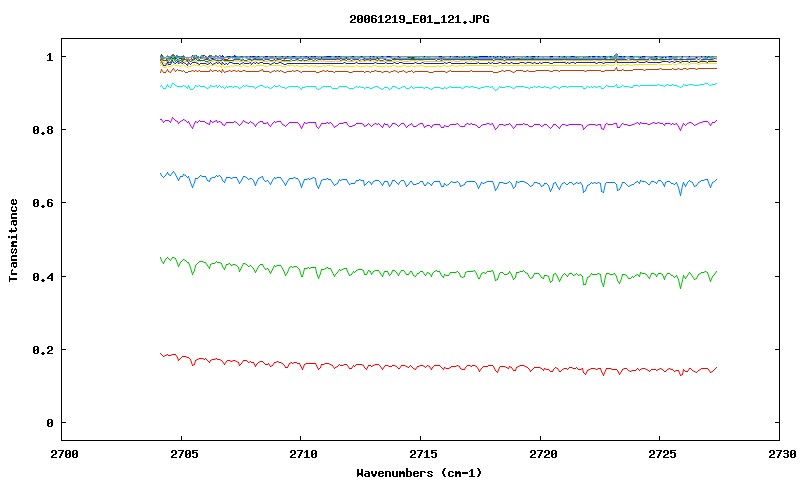Select y-axis tick label 0.4
The height and width of the screenshot is (480, 800).
[x=43, y=276]
